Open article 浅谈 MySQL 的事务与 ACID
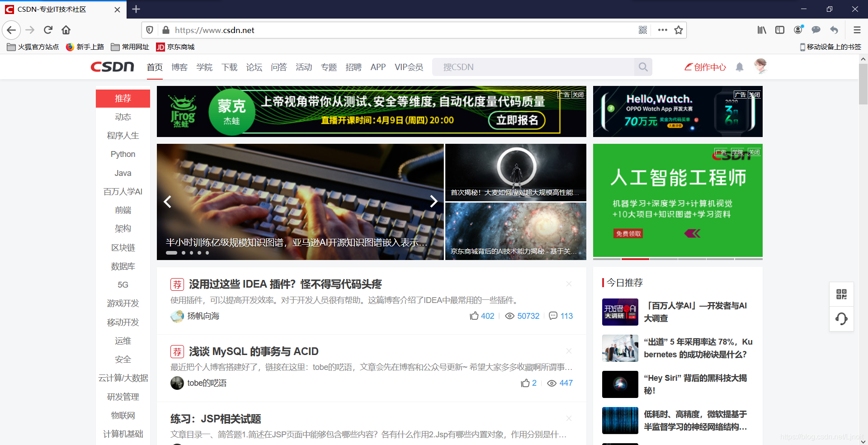The width and height of the screenshot is (868, 445). click(254, 351)
